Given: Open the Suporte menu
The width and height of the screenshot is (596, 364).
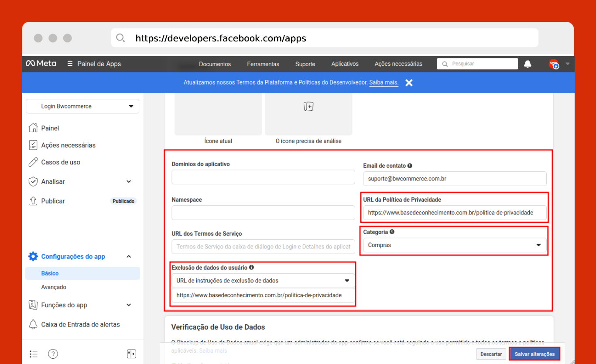Looking at the screenshot, I should 305,64.
